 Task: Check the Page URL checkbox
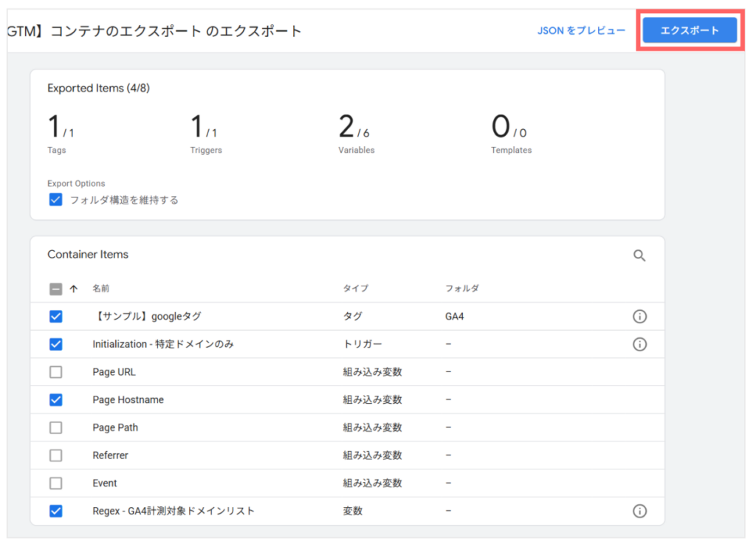tap(56, 372)
